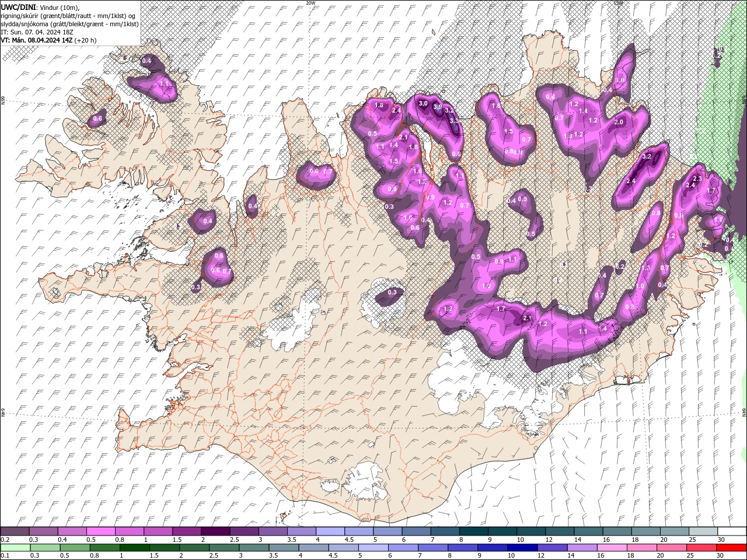The width and height of the screenshot is (747, 560).
Task: Select the pale gray 25 swatch, upper row
Action: point(703,531)
